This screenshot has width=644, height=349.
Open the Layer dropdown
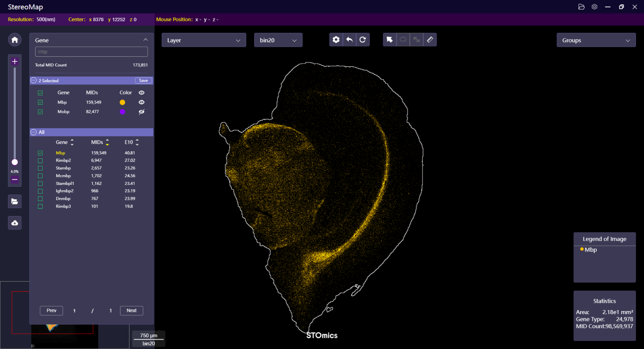[204, 40]
